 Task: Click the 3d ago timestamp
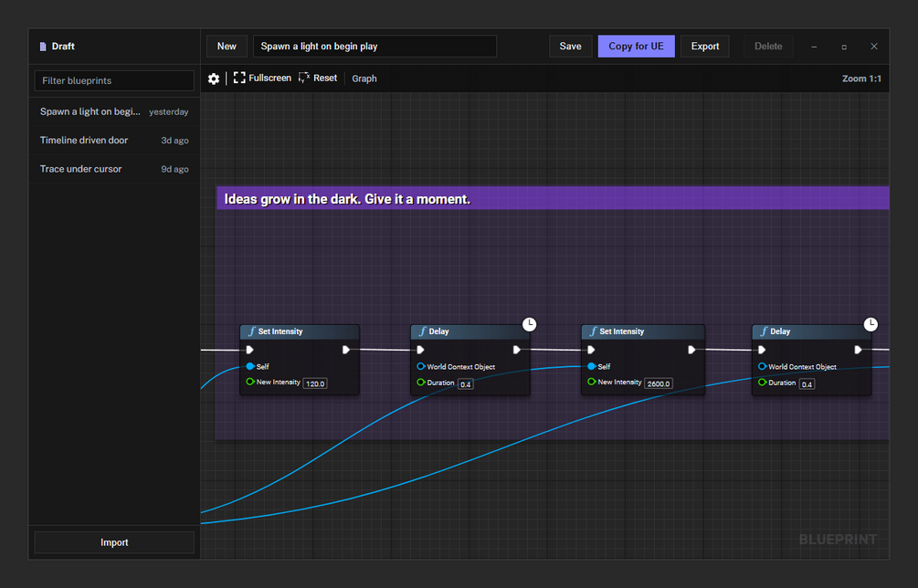click(174, 141)
